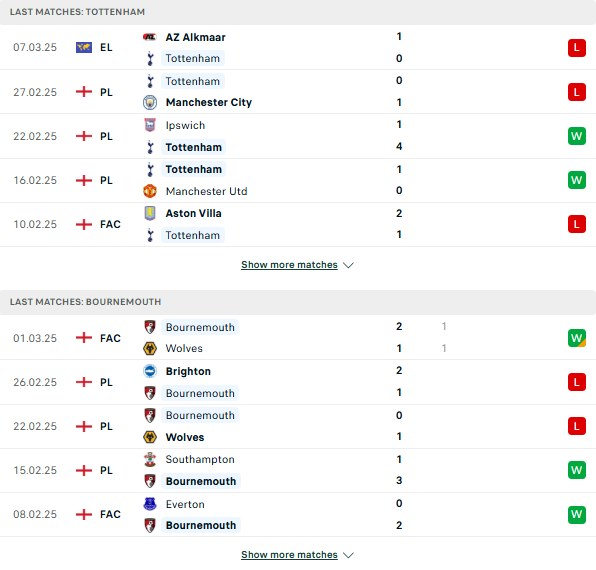Click the AZ Alkmaar club crest
This screenshot has width=596, height=570.
coord(149,37)
